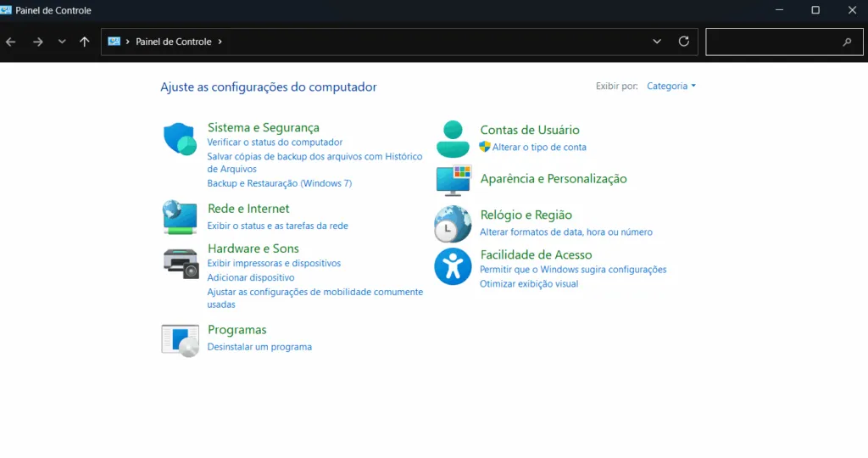
Task: Click the Contas de Usuário person icon
Action: [453, 139]
